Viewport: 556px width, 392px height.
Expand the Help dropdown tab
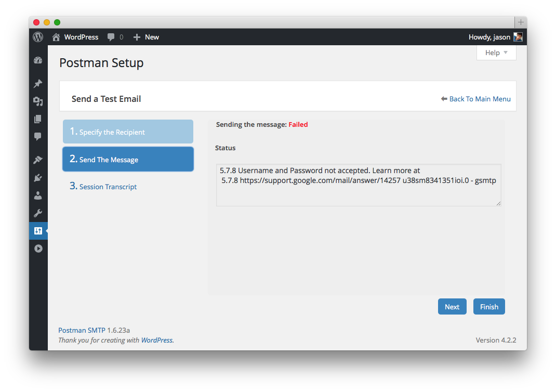tap(496, 53)
